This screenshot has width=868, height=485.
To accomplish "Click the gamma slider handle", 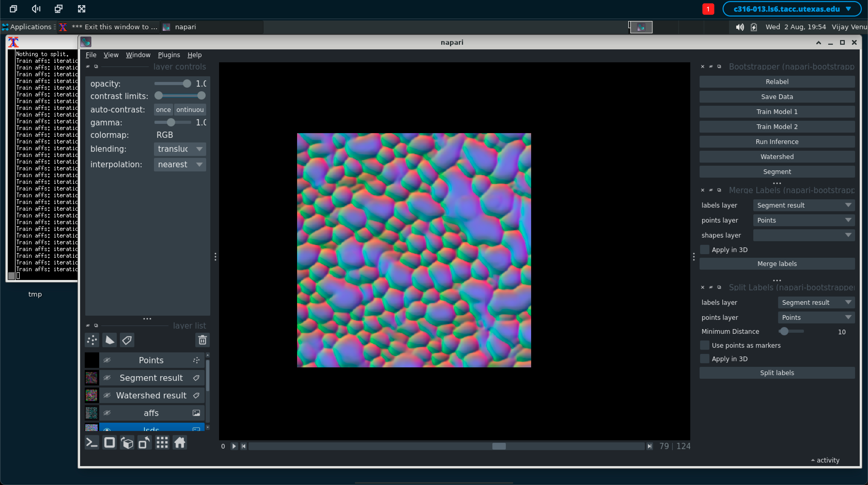I will (x=171, y=122).
